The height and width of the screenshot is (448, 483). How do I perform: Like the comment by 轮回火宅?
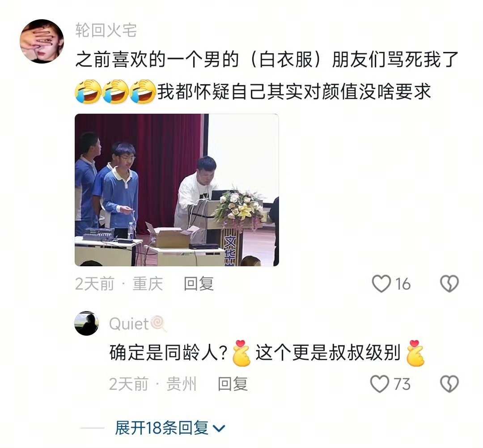point(381,284)
